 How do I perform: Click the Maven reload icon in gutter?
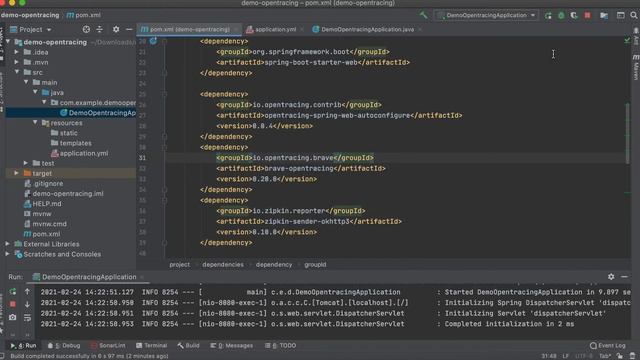click(x=153, y=41)
